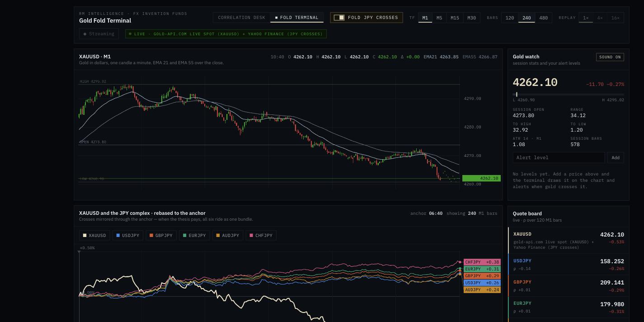
Task: Click the USDJPY +0.26 chart tag
Action: pyautogui.click(x=482, y=283)
